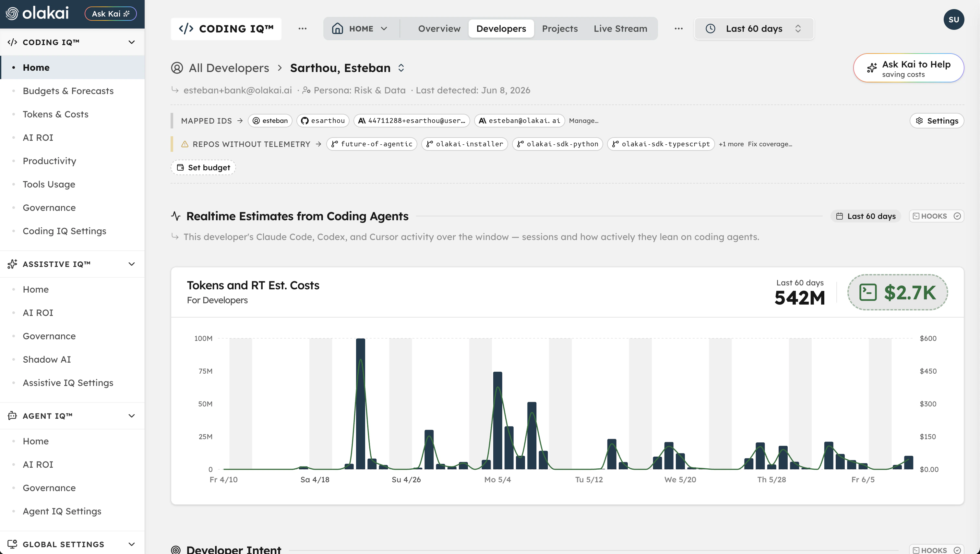Click the esteban mapped ID chip
980x554 pixels.
coord(270,121)
